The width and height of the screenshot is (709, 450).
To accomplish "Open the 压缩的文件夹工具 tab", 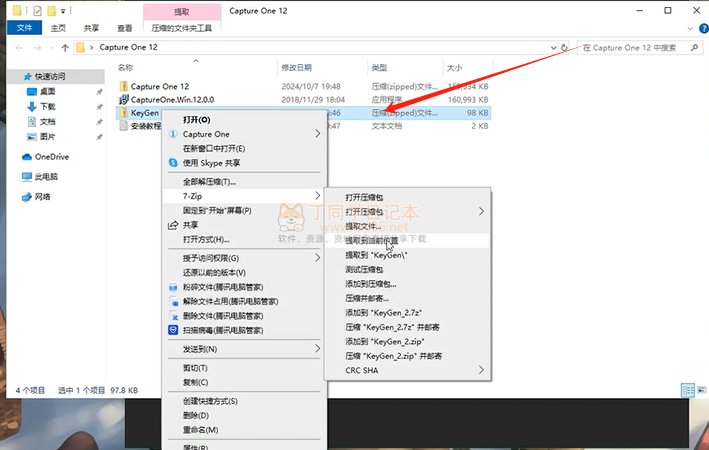I will click(x=182, y=28).
